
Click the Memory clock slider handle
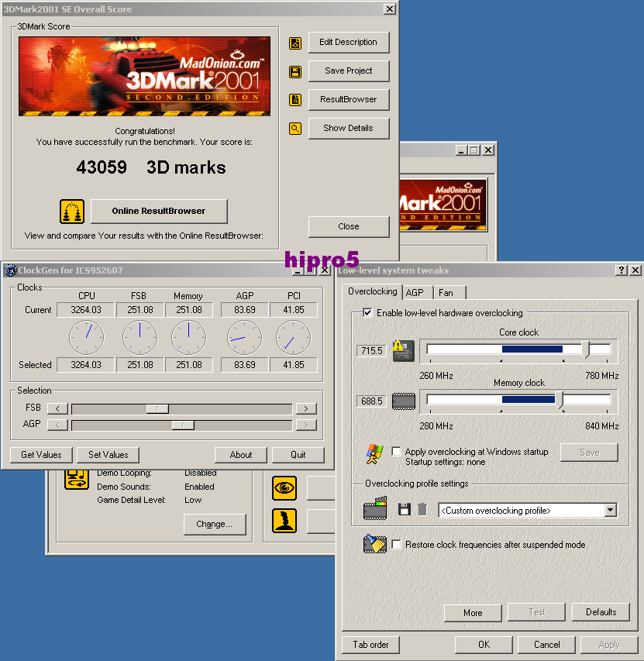[560, 400]
